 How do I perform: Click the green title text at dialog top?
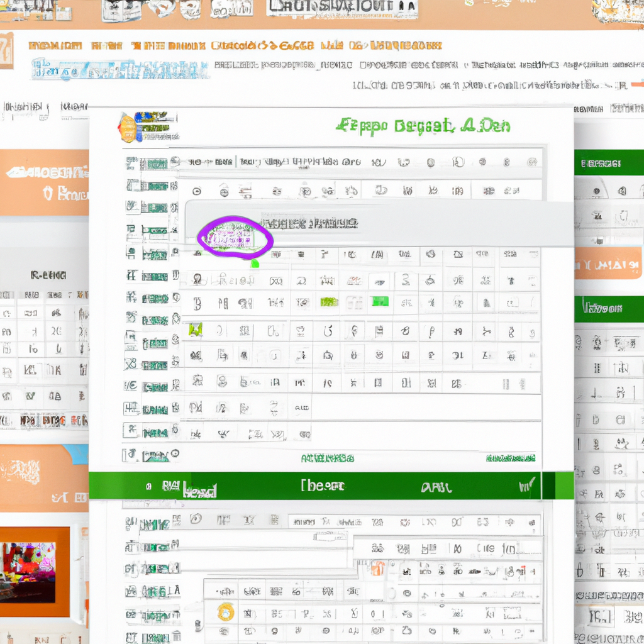(x=422, y=126)
